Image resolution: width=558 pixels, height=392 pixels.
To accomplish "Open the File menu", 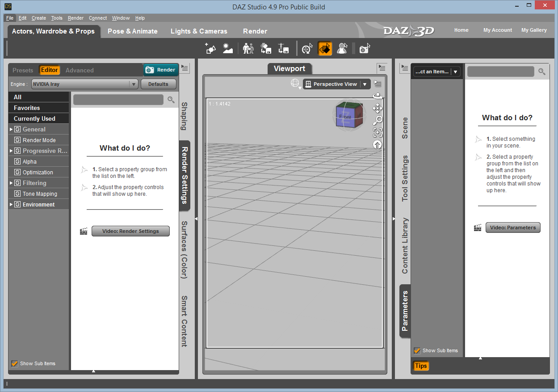I will pyautogui.click(x=10, y=18).
